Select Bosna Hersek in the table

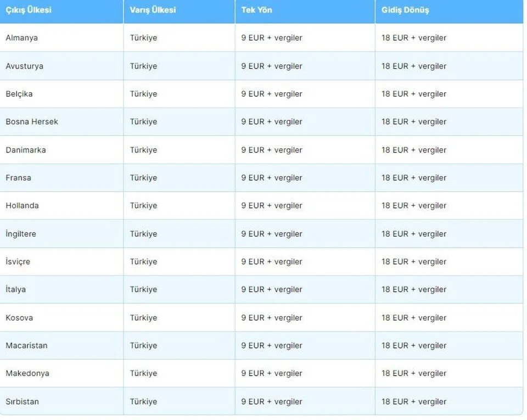coord(32,122)
